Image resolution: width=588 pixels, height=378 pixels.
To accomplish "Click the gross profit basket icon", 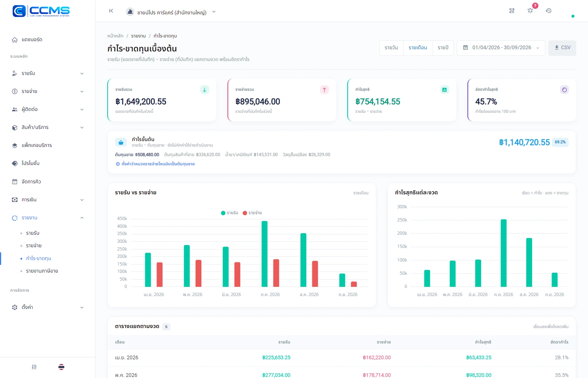I will click(121, 142).
